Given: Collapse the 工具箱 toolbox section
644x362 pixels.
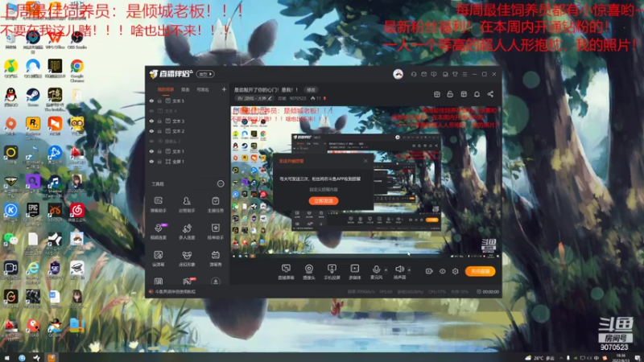Looking at the screenshot, I should 221,183.
